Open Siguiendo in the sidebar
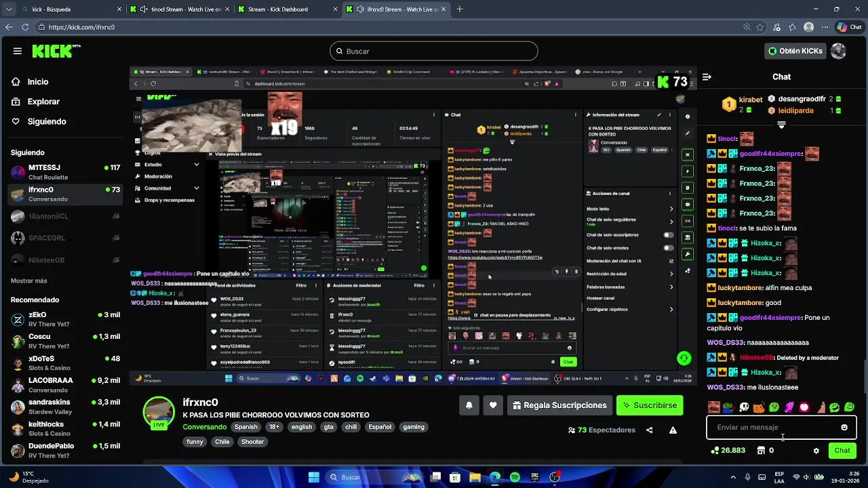Screen dimensions: 868x488 coord(47,121)
